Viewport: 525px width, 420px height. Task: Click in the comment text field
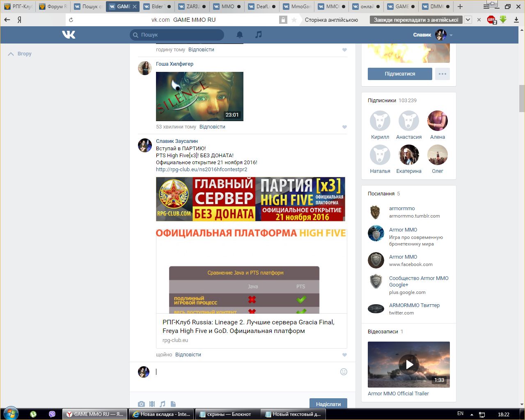point(246,372)
